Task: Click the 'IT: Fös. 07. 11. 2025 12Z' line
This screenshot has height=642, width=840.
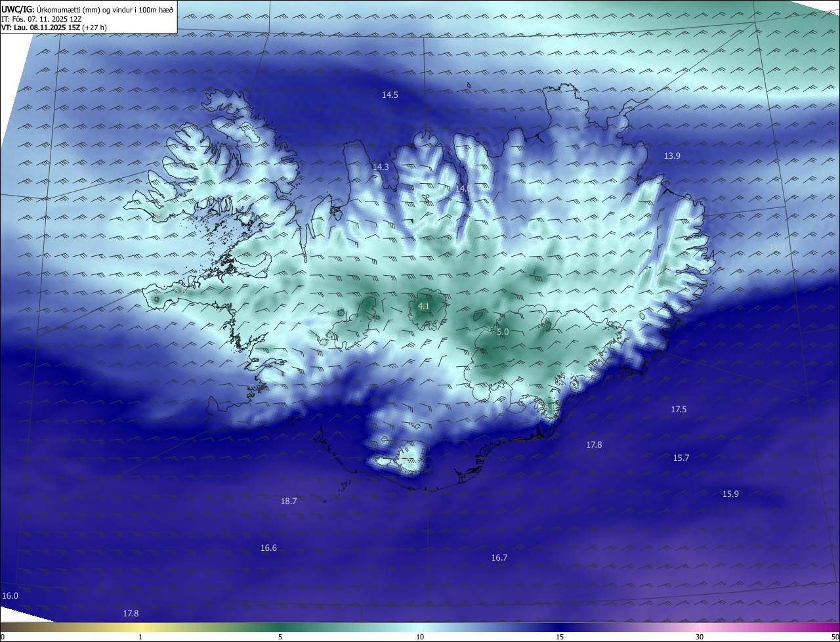Action: coord(41,19)
